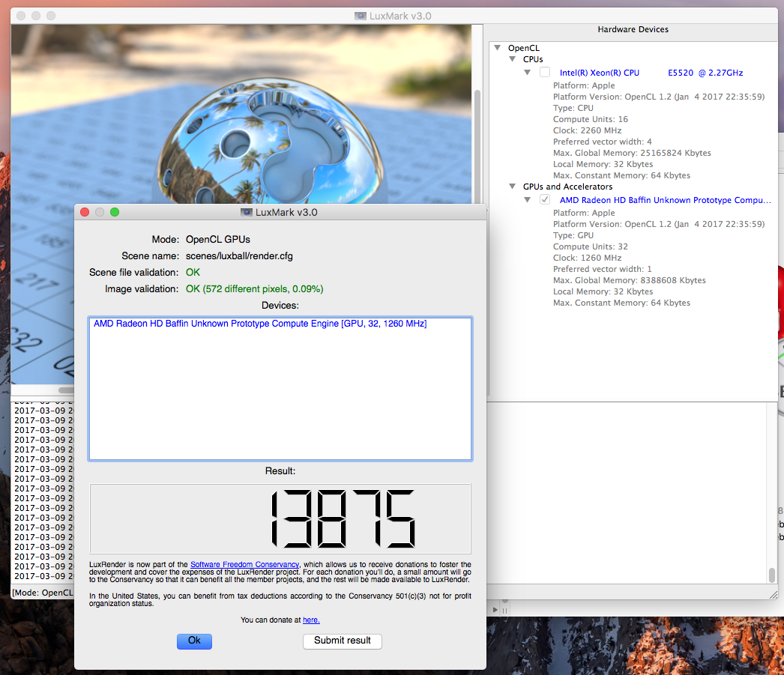Click the GPU 'Compute Units: 32' line
This screenshot has width=784, height=675.
point(590,246)
